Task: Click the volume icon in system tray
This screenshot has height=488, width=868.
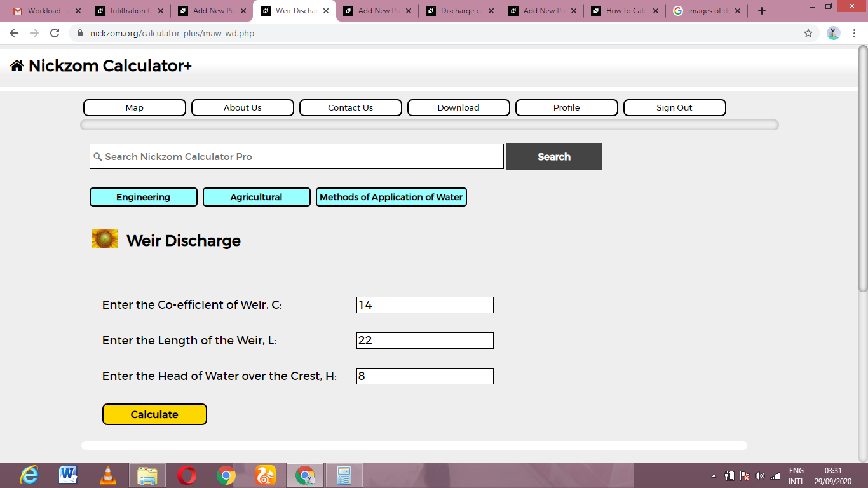Action: [760, 476]
